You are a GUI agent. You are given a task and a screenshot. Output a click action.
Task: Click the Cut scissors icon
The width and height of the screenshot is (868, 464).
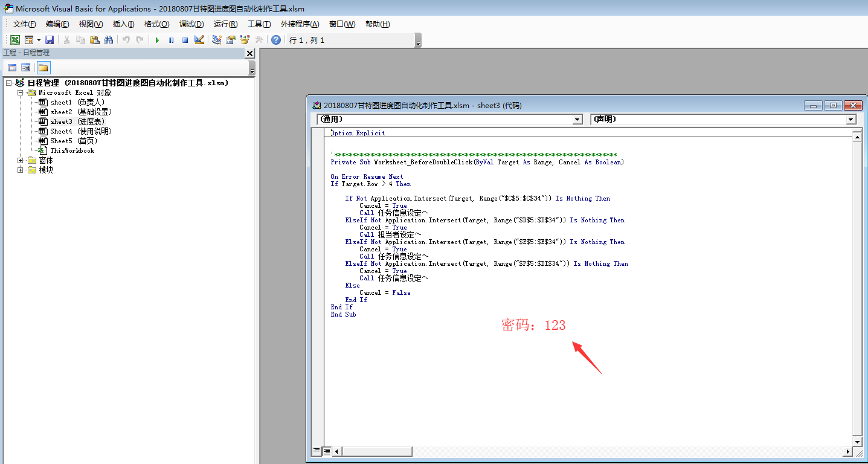(x=66, y=40)
